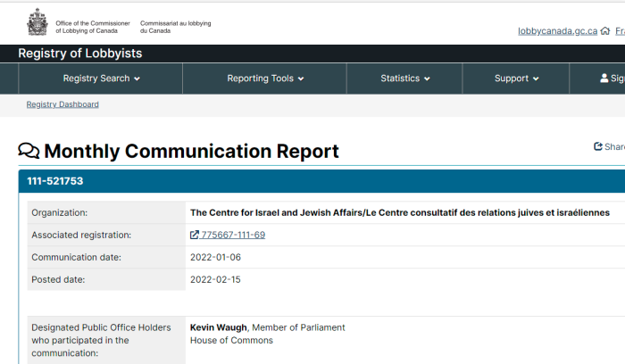The width and height of the screenshot is (625, 364).
Task: Click the name Kevin Waugh
Action: (219, 327)
